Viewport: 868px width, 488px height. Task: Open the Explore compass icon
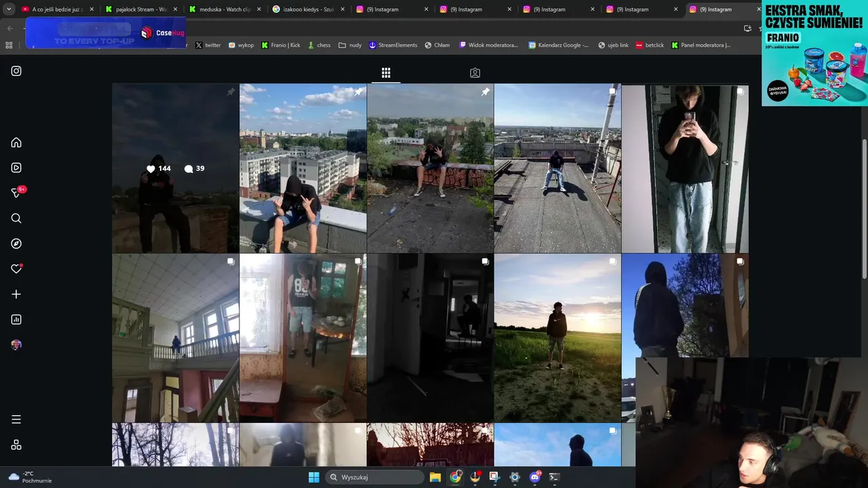coord(16,243)
